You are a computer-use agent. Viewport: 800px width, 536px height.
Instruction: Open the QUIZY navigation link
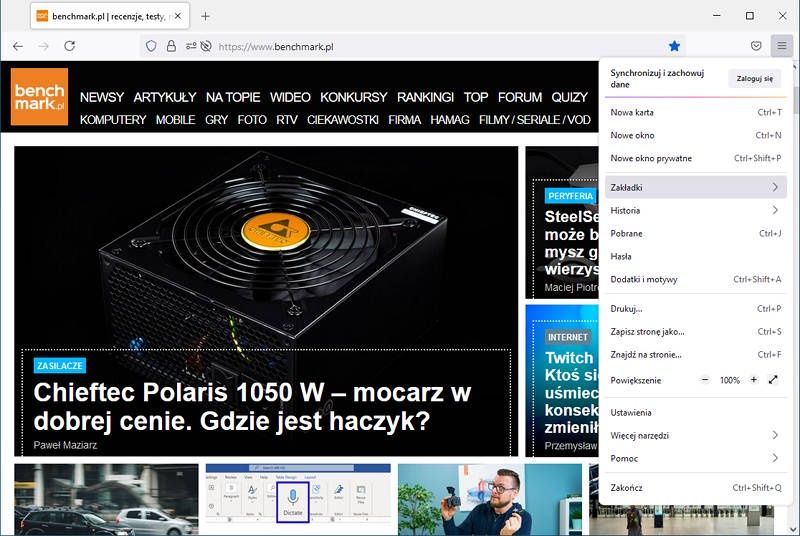[569, 97]
